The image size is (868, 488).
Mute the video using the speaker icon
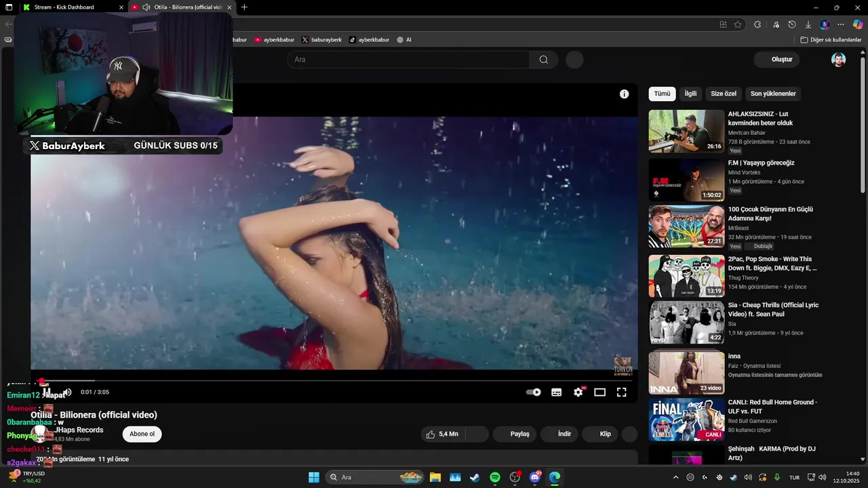[x=67, y=392]
